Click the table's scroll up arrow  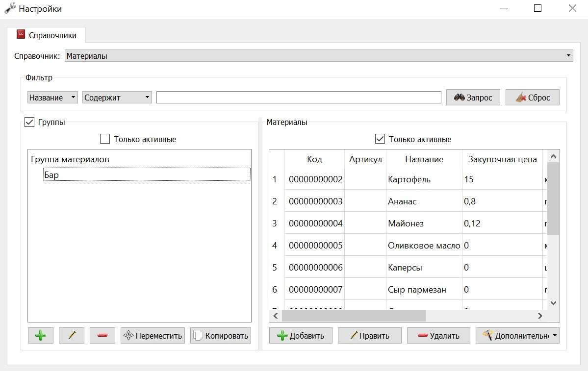point(553,156)
